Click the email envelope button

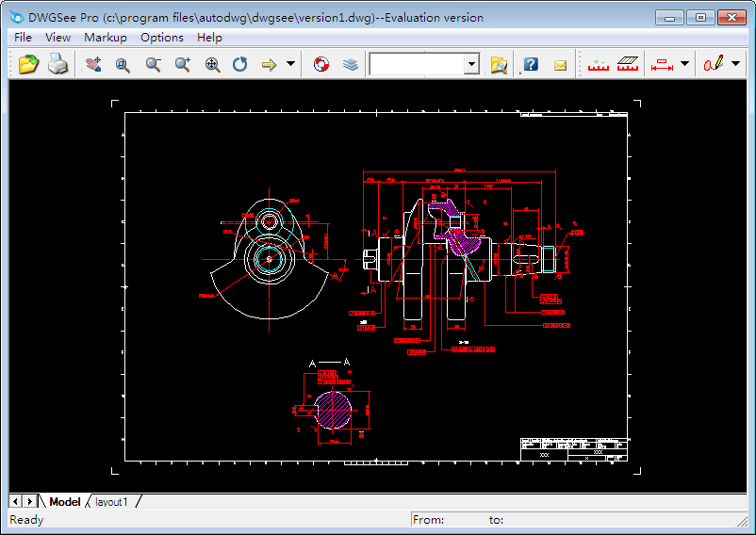(x=560, y=64)
